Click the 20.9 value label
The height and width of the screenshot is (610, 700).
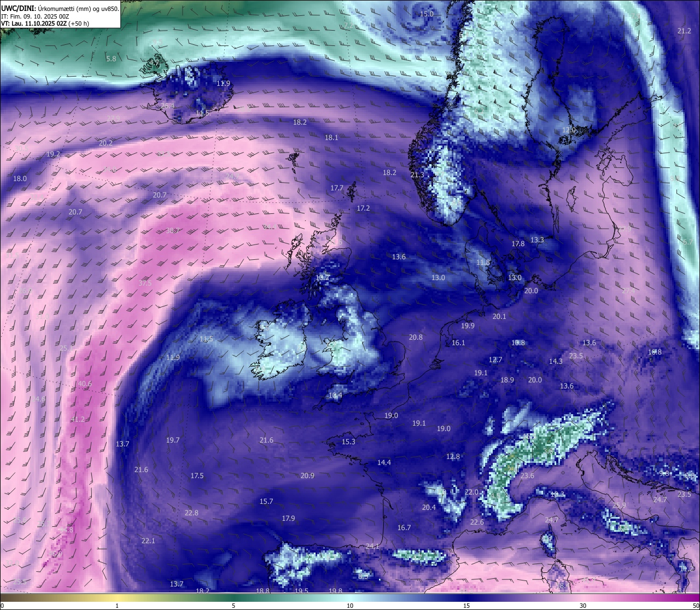(x=307, y=476)
